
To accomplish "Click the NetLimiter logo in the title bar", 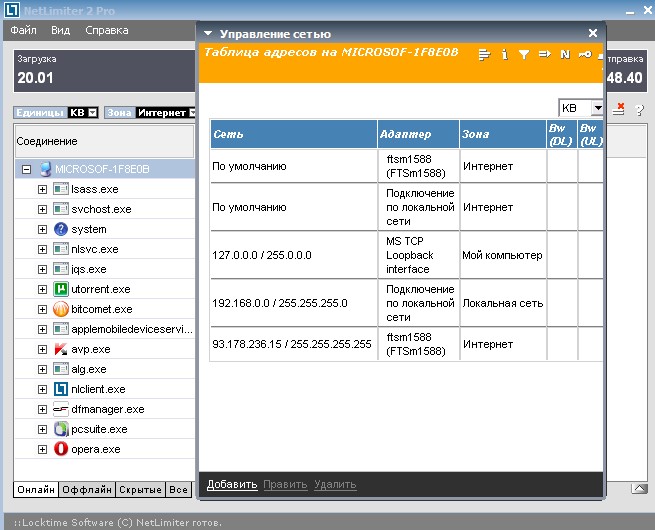I will click(x=11, y=10).
